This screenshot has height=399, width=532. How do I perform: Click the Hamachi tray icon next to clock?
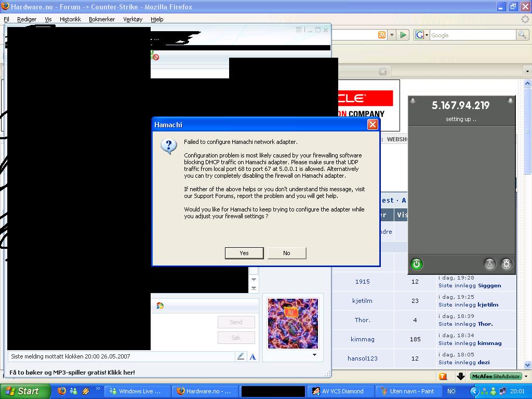484,391
